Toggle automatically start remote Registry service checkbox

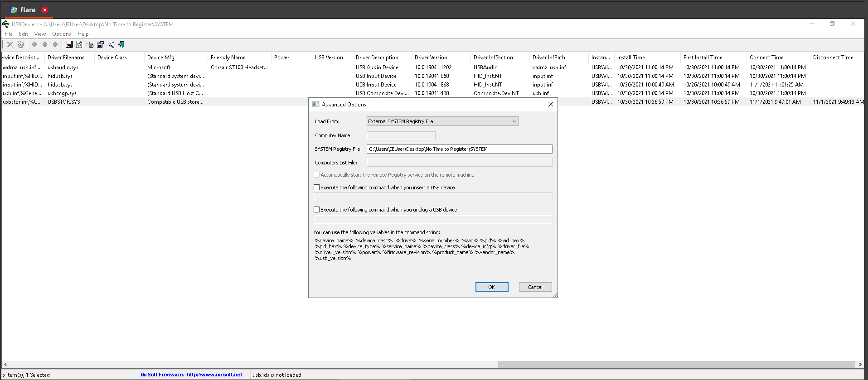pos(317,174)
